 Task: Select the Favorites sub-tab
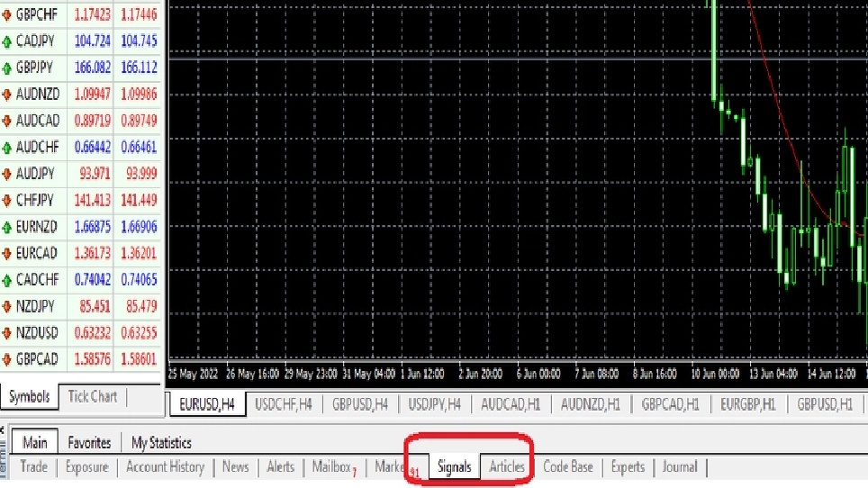pos(89,443)
